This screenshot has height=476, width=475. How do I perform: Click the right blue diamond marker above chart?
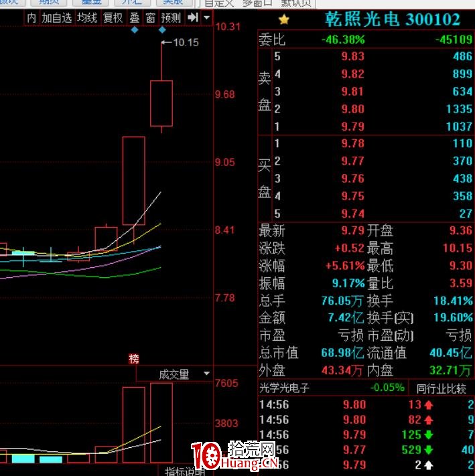(x=162, y=29)
